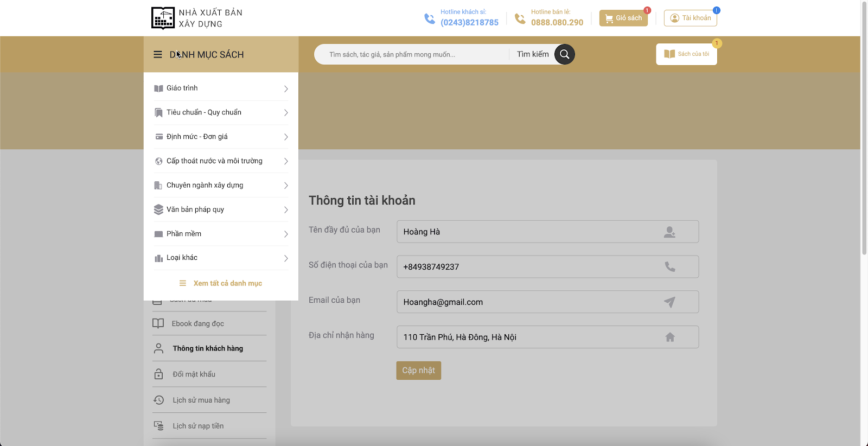Click the layers icon for Văn bản pháp quy
Viewport: 868px width, 446px height.
(158, 209)
